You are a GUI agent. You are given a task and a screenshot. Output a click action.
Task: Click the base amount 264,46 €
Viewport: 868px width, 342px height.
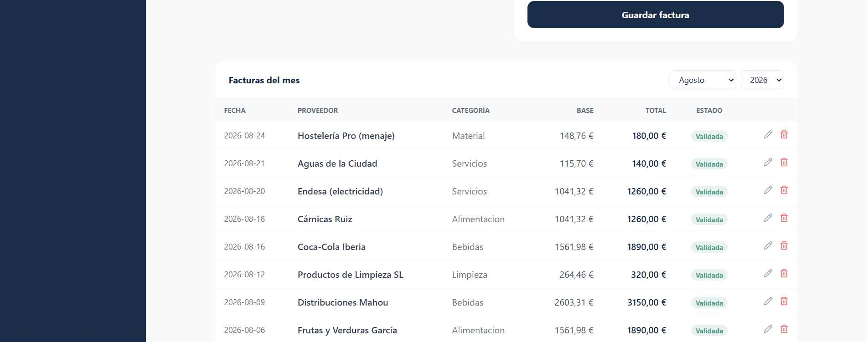[577, 275]
